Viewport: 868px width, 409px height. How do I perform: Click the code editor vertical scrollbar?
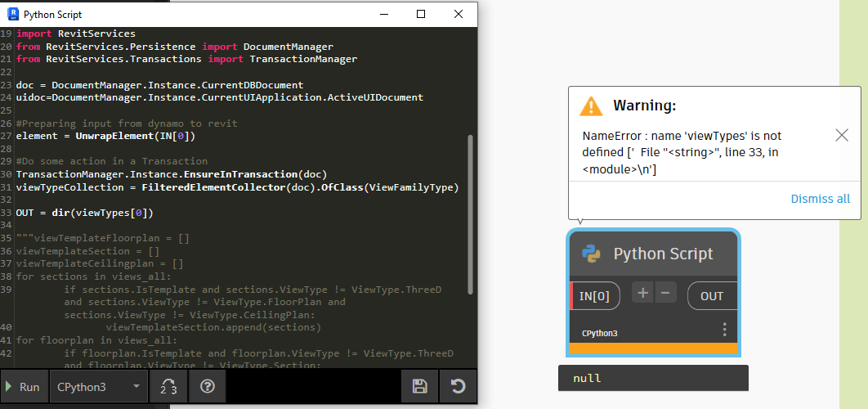pos(471,214)
